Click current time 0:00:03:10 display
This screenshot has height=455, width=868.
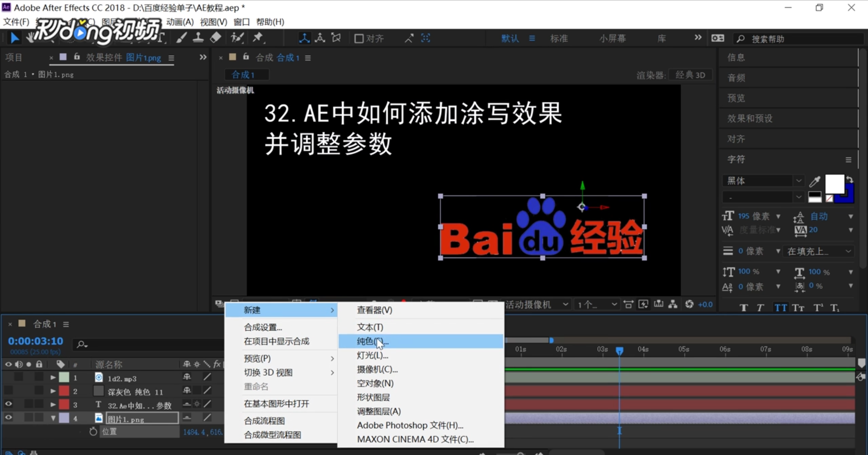(x=36, y=341)
